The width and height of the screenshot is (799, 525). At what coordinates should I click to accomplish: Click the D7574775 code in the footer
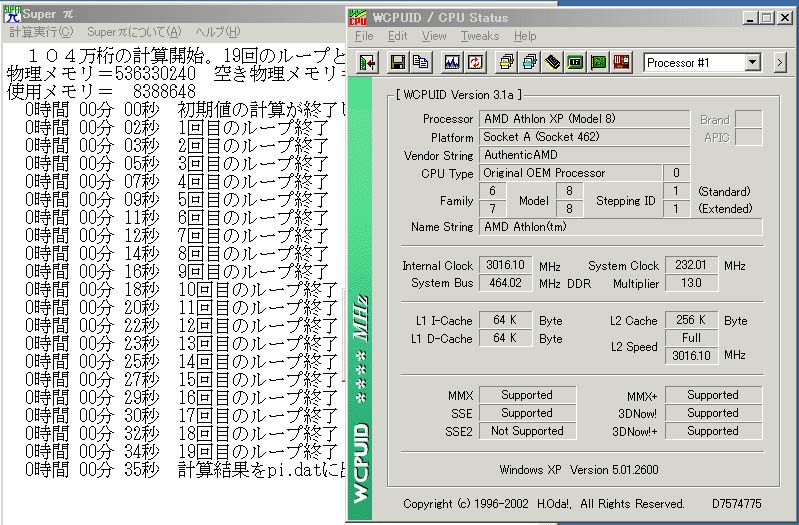pyautogui.click(x=736, y=504)
